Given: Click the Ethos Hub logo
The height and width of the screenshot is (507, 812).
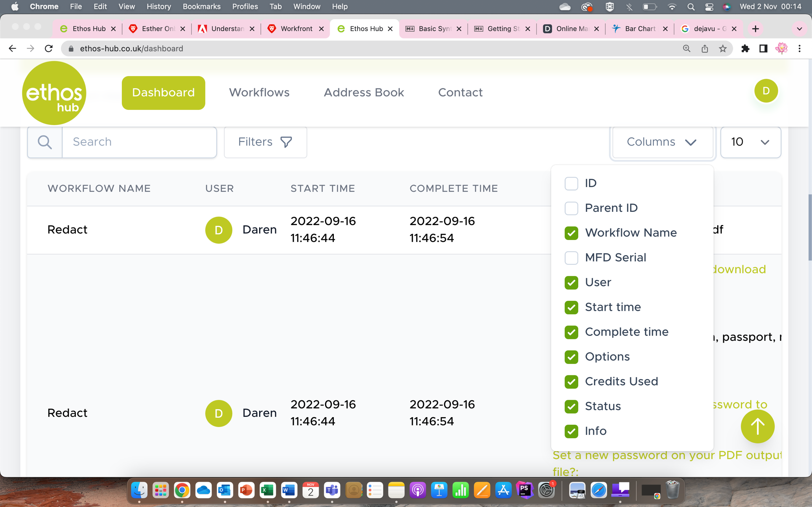Looking at the screenshot, I should click(54, 92).
